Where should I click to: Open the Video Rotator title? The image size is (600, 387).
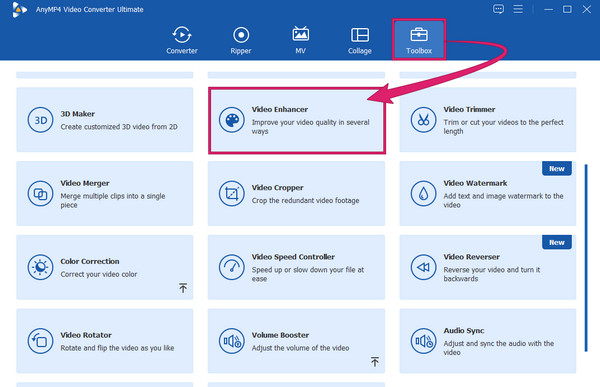86,335
